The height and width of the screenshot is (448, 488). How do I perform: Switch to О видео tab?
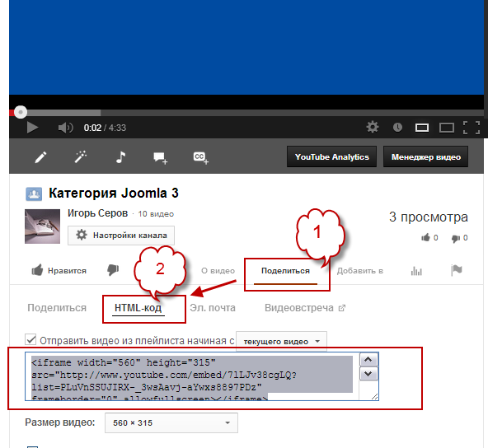tap(218, 271)
